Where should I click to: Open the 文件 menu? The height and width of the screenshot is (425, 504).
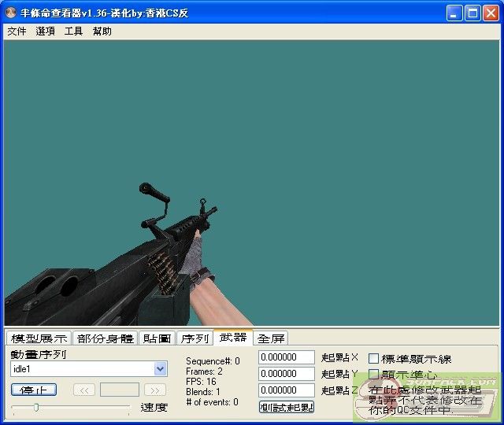17,31
